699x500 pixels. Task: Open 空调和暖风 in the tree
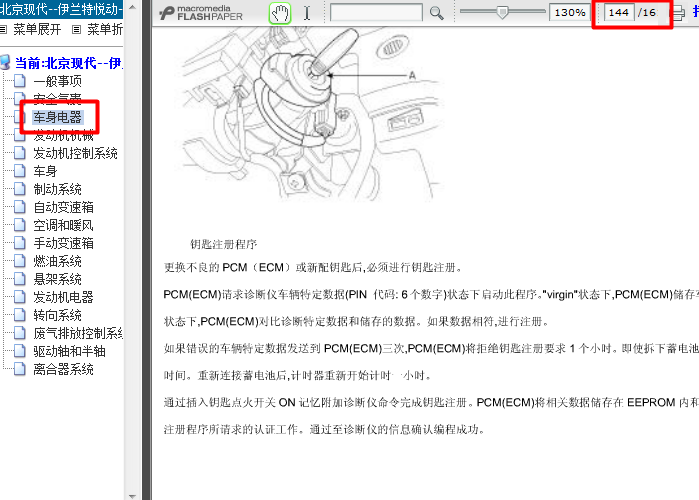63,225
